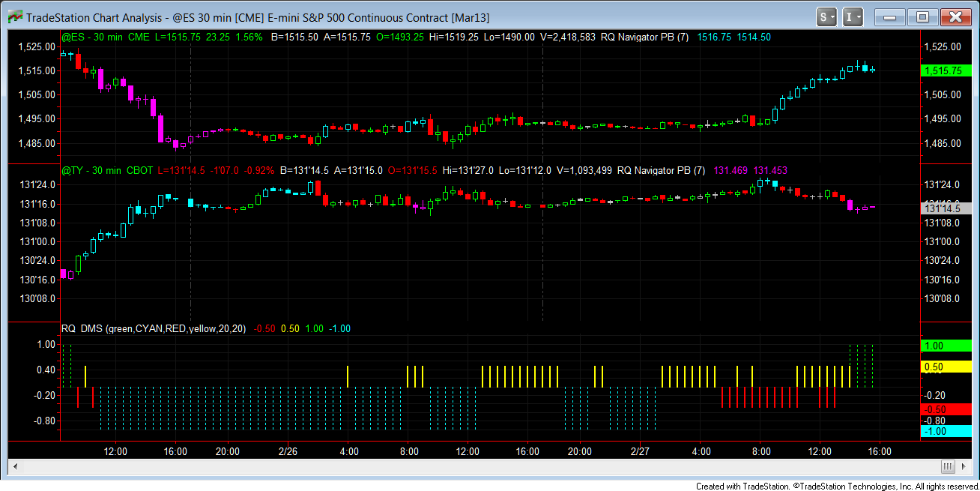Screen dimensions: 980x491
Task: Click the -1'07.0 net change value
Action: 223,170
